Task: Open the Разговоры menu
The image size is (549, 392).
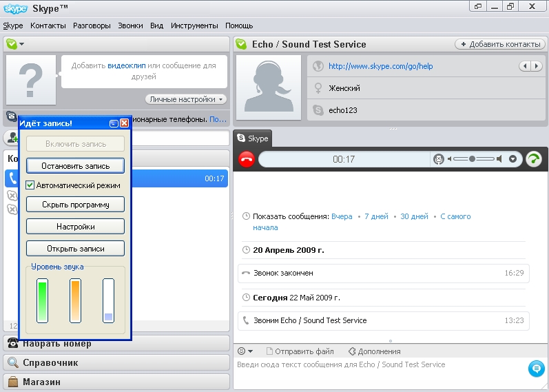Action: coord(92,25)
